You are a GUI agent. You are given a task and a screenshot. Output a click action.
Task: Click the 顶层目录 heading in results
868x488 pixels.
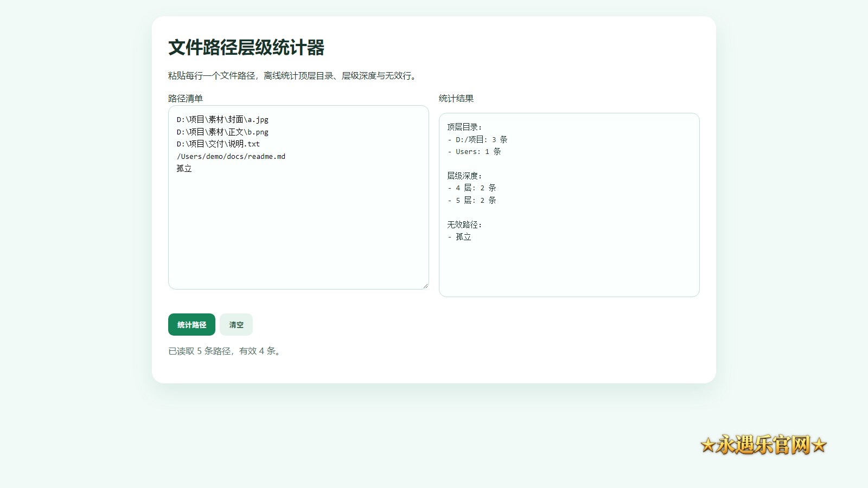464,127
